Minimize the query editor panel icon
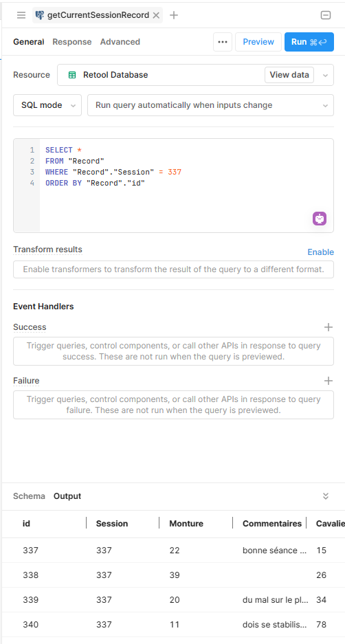This screenshot has height=644, width=345. 326,15
